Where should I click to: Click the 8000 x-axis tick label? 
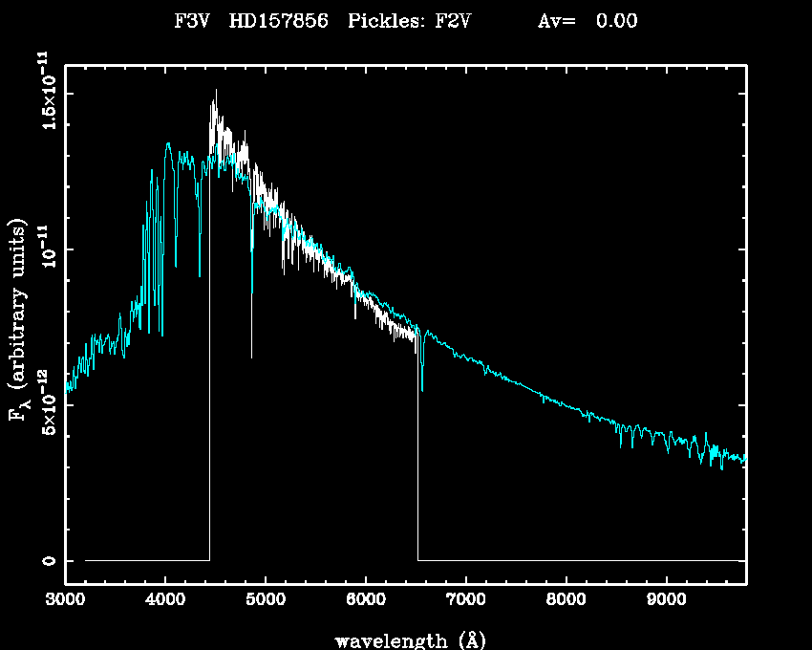click(x=566, y=600)
